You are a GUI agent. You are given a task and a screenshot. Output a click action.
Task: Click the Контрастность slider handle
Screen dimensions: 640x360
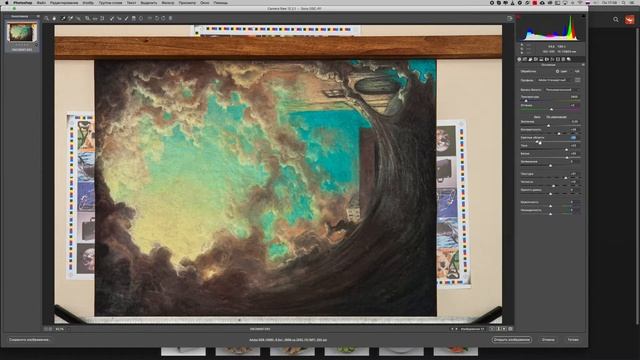[559, 133]
